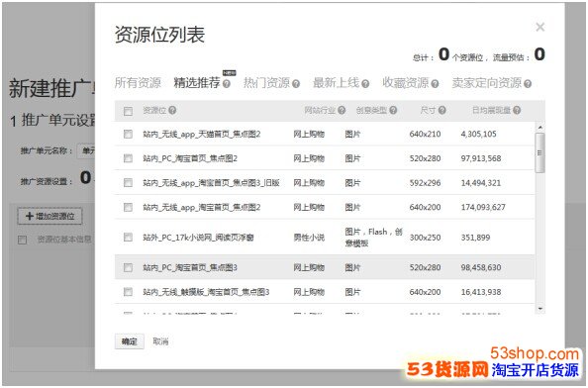
Task: Click help icon next to 精选推荐 tab
Action: (226, 84)
